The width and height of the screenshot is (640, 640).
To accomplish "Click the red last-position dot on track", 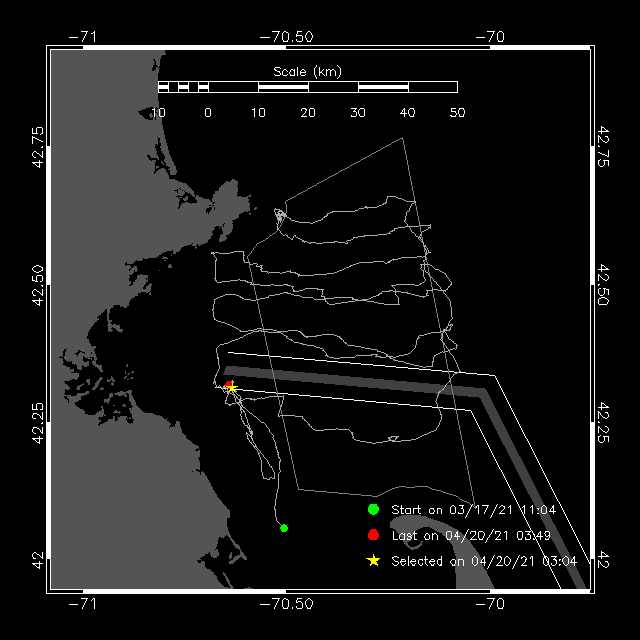I will 228,384.
